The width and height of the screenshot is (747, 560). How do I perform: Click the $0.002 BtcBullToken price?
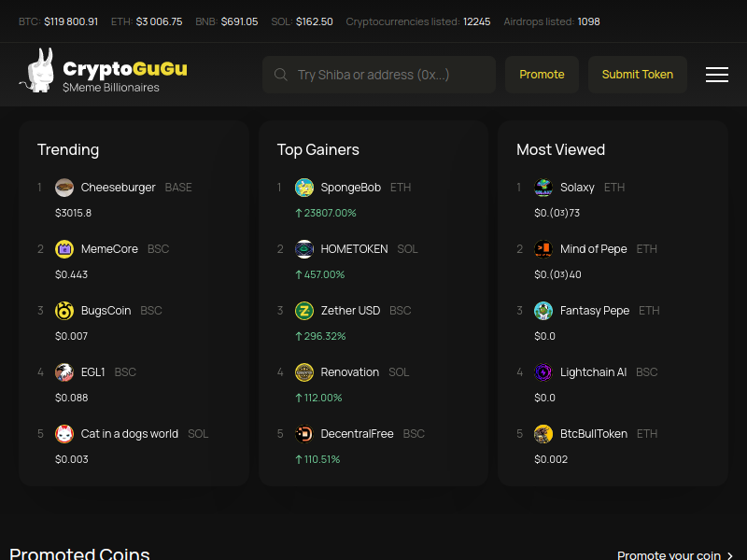coord(551,459)
